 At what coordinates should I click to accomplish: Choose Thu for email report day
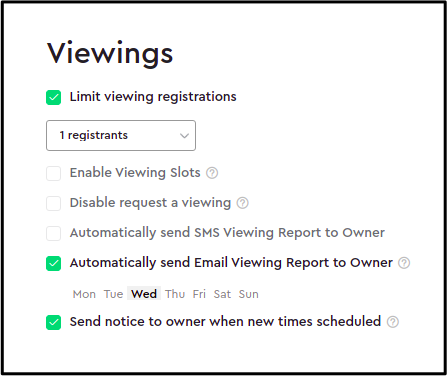coord(175,294)
